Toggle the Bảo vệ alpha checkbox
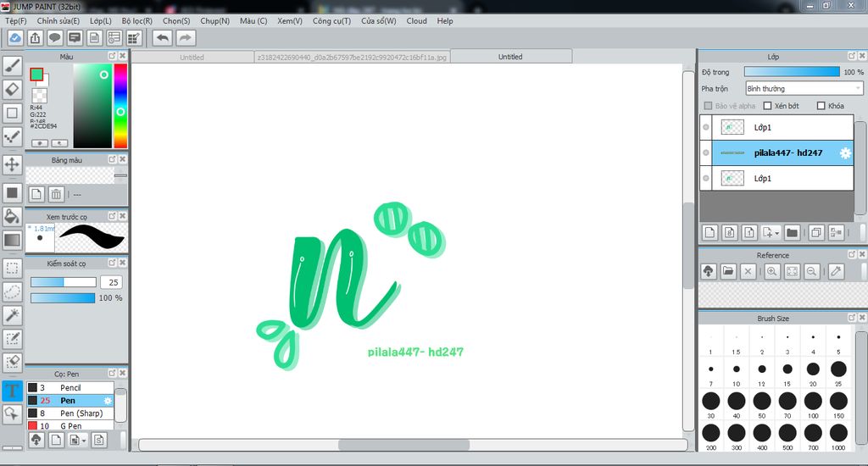Image resolution: width=868 pixels, height=466 pixels. coord(708,106)
